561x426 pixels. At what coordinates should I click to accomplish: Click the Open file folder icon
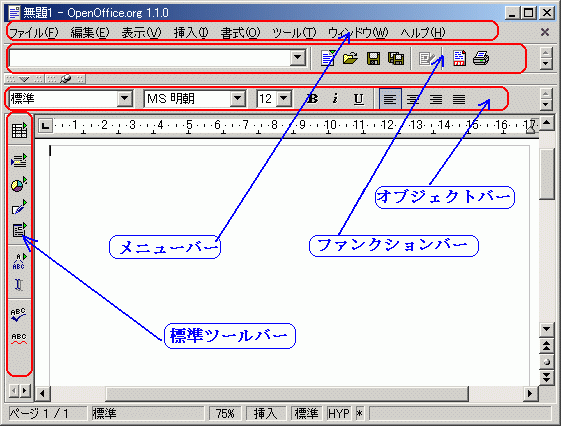click(350, 58)
